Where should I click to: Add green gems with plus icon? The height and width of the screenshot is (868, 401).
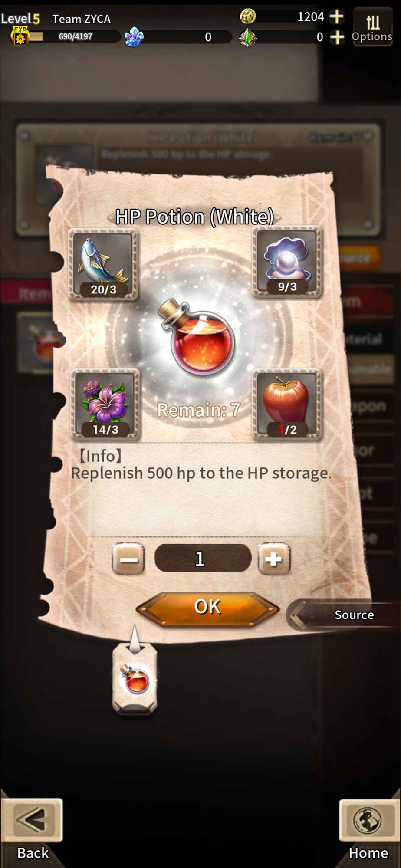point(336,37)
